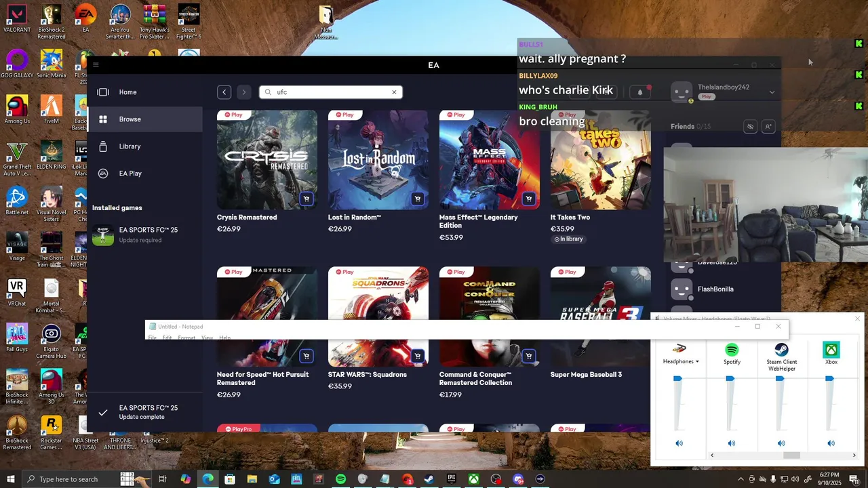Add STAR WARS Squadrons to cart

tap(418, 356)
